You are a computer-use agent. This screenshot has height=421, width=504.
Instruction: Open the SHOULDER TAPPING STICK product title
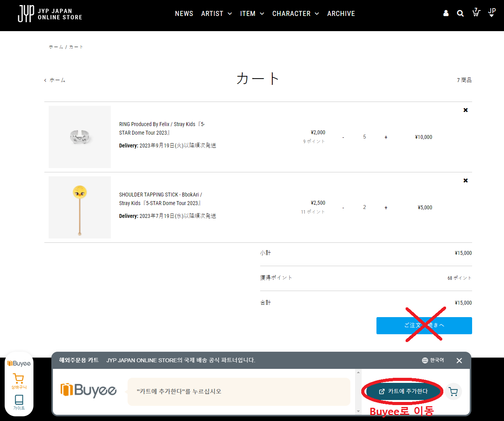point(161,199)
